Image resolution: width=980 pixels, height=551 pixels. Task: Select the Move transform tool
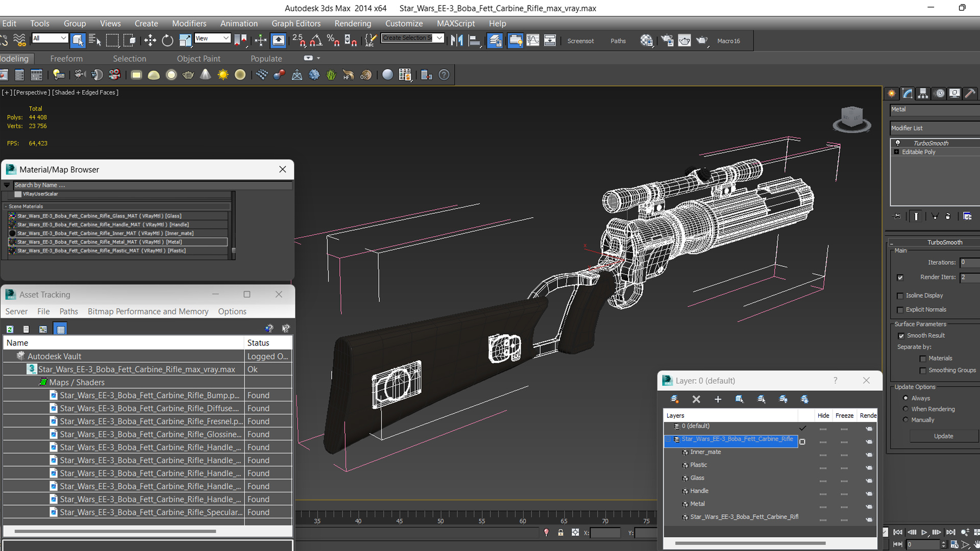click(x=150, y=40)
